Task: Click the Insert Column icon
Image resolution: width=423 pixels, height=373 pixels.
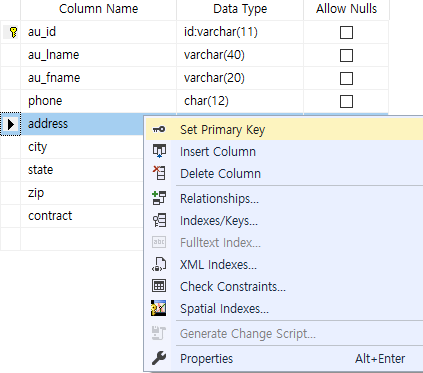Action: [159, 151]
